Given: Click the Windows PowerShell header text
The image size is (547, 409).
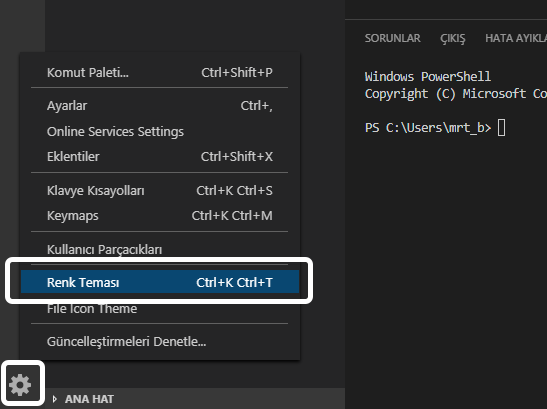Looking at the screenshot, I should point(428,76).
